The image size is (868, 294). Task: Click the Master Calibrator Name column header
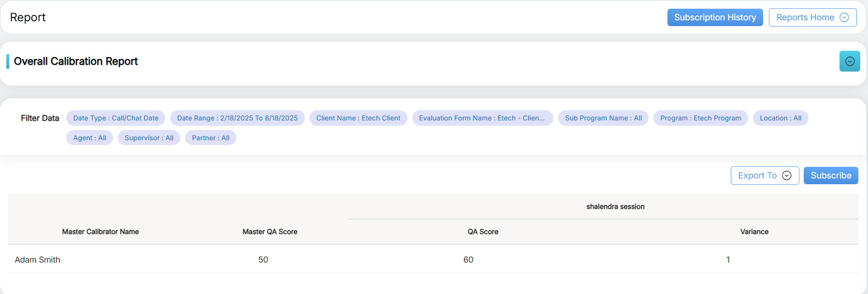point(101,232)
